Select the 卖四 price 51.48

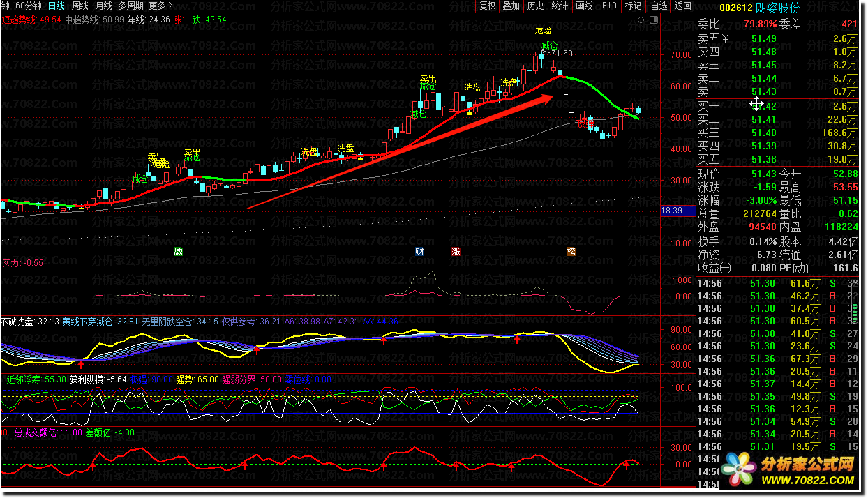pyautogui.click(x=764, y=52)
